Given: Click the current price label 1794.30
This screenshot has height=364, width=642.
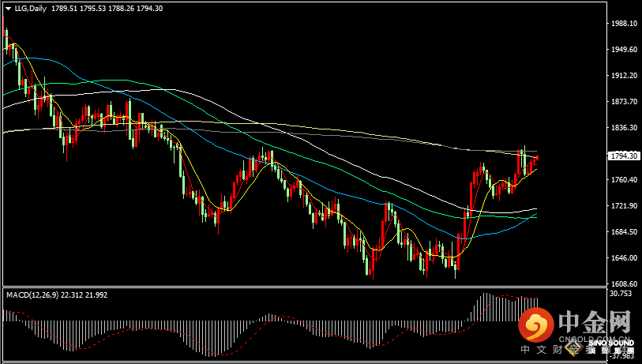Looking at the screenshot, I should click(x=624, y=156).
